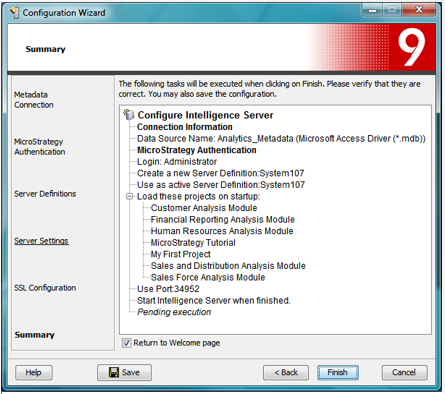Minimize the Configuration Wizard window
This screenshot has height=394, width=445.
click(372, 10)
